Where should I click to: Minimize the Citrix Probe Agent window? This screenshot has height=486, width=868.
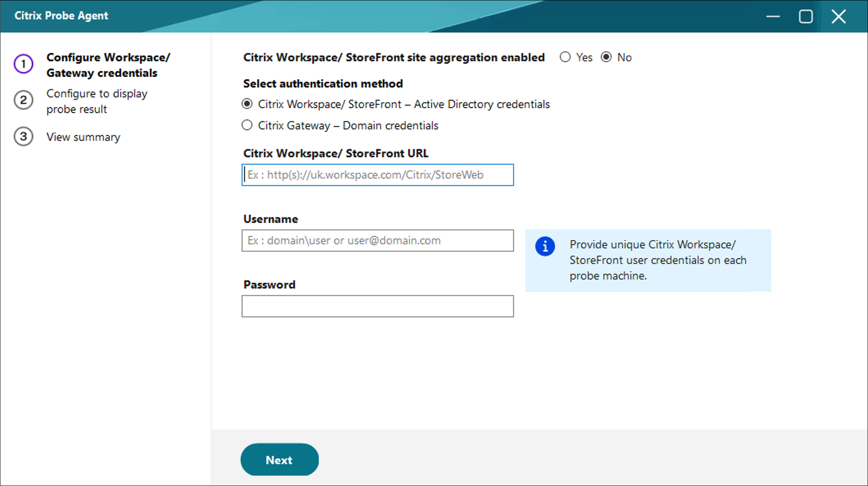[773, 16]
